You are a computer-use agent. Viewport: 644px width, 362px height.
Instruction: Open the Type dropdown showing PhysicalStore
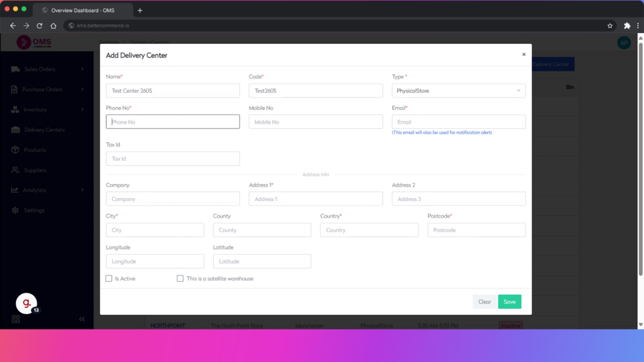point(458,91)
